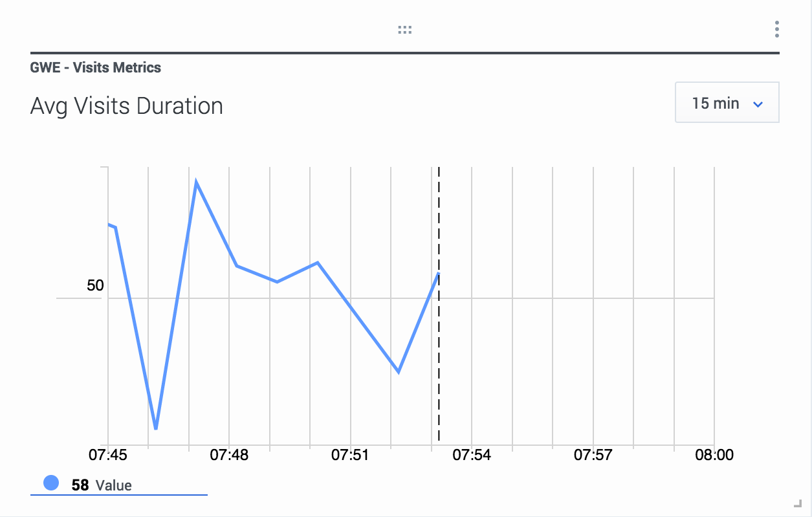Click the 07:51 time axis label
The height and width of the screenshot is (517, 812).
tap(350, 456)
